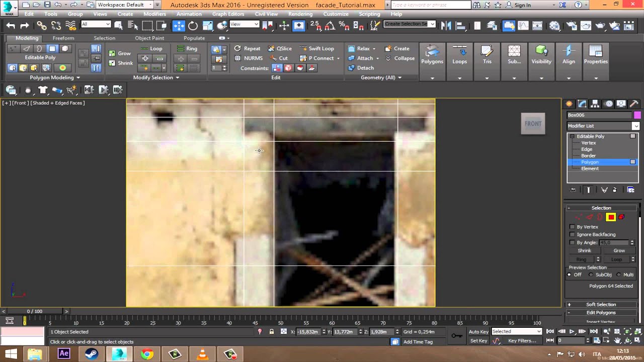Viewport: 644px width, 362px height.
Task: Open the Modifiers menu
Action: (x=154, y=14)
